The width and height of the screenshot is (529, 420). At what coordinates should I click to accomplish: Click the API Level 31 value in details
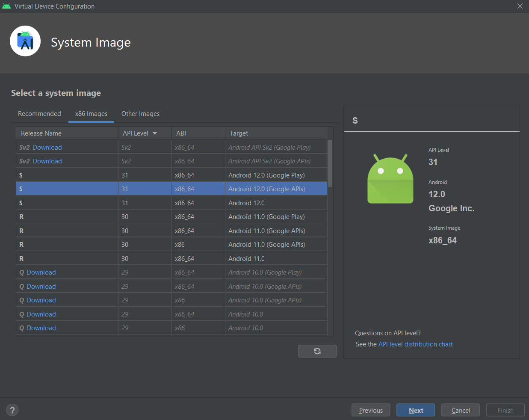tap(433, 162)
